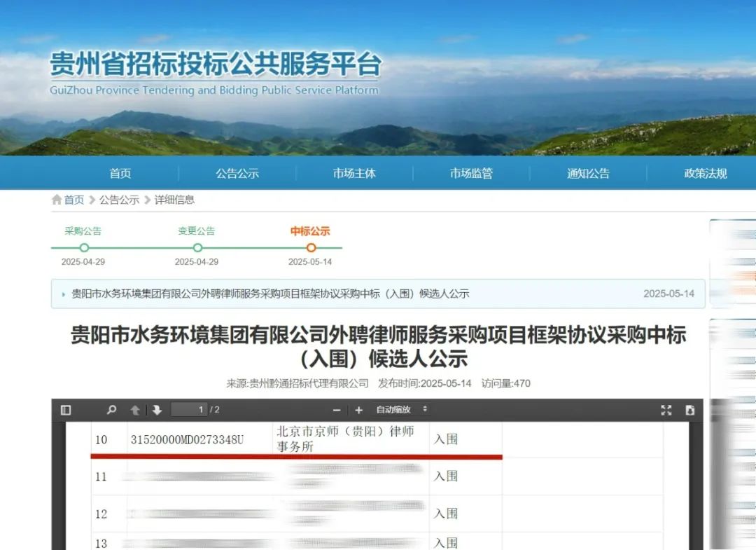This screenshot has height=550, width=756.
Task: Click the 2025-04-29 date under 变更公告
Action: (197, 262)
